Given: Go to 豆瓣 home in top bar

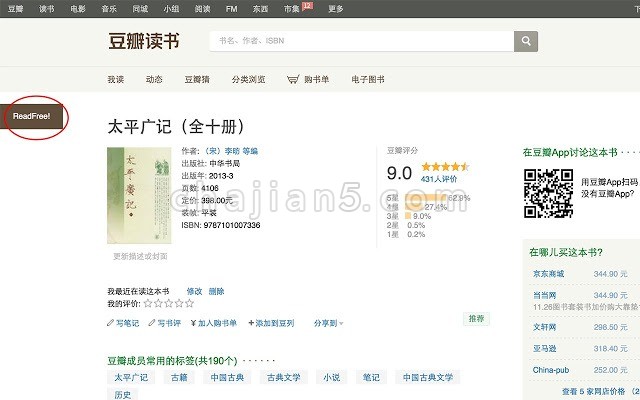Looking at the screenshot, I should [16, 9].
